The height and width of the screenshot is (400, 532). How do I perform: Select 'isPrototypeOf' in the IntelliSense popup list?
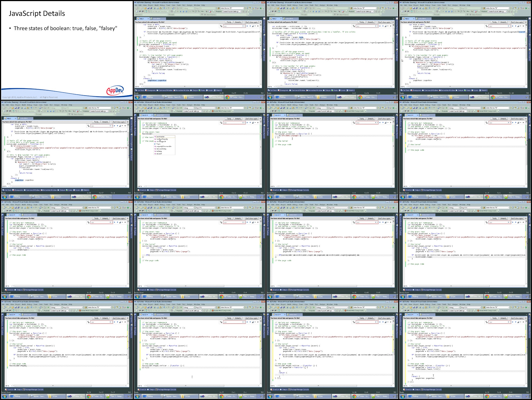point(165,142)
